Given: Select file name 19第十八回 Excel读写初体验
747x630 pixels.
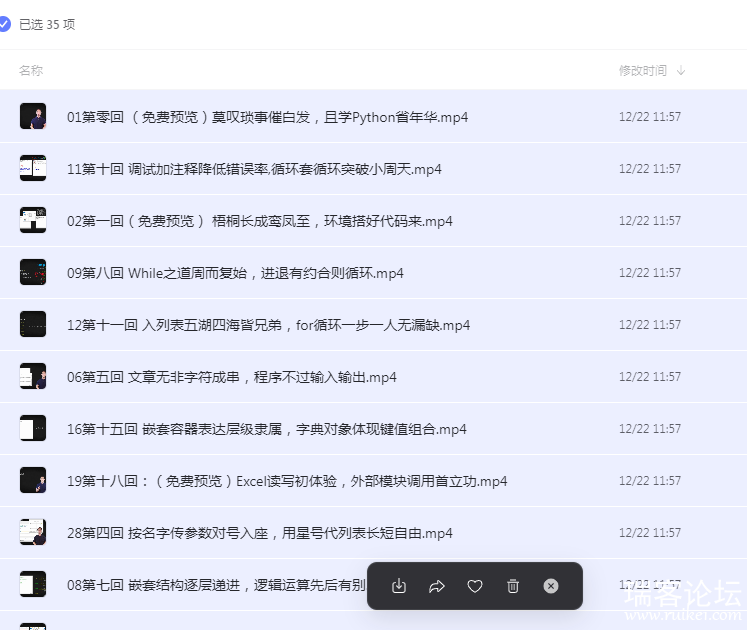Looking at the screenshot, I should point(287,480).
